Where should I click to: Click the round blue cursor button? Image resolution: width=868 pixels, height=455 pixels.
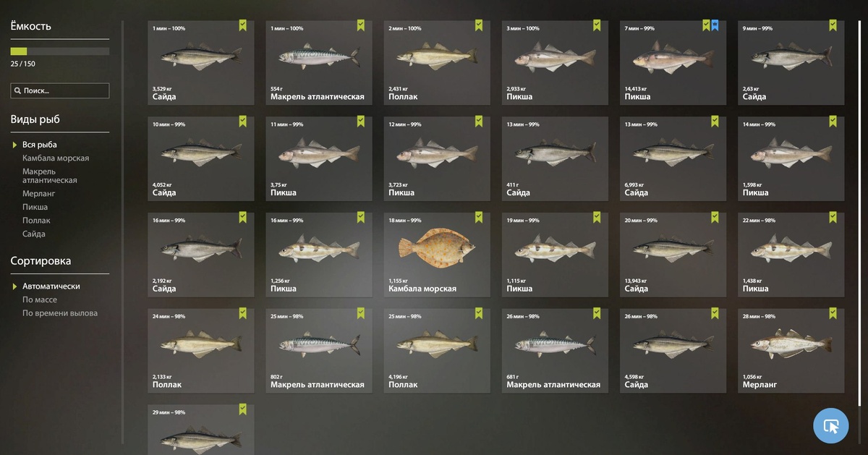[831, 425]
